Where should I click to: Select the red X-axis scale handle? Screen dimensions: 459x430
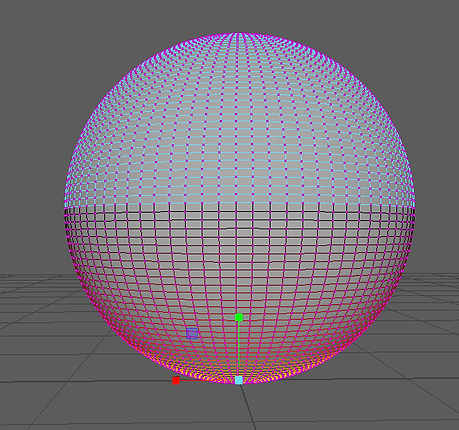[x=176, y=380]
